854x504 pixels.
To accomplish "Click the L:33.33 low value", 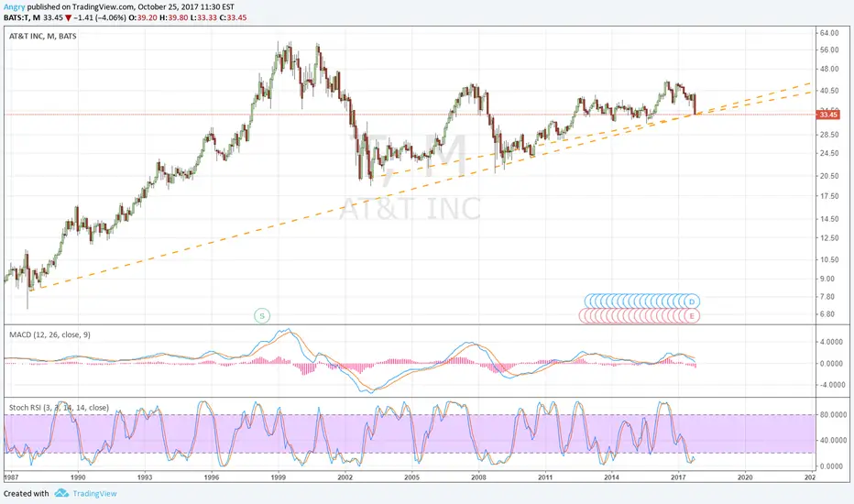I will (203, 17).
